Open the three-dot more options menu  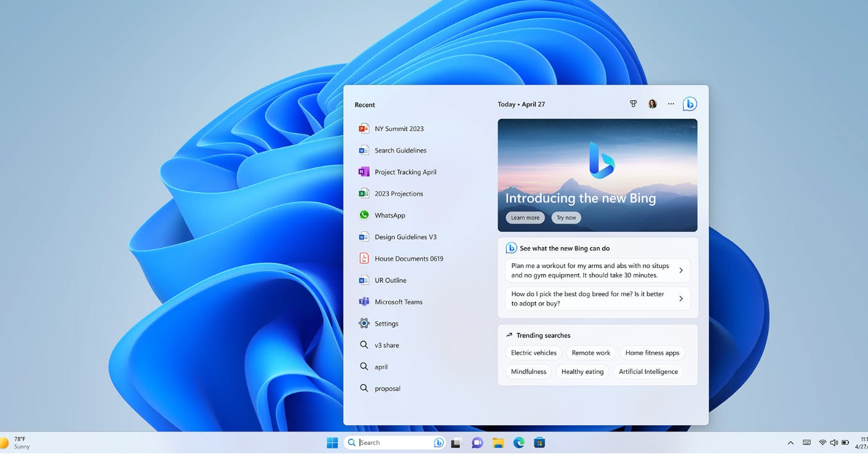[671, 104]
